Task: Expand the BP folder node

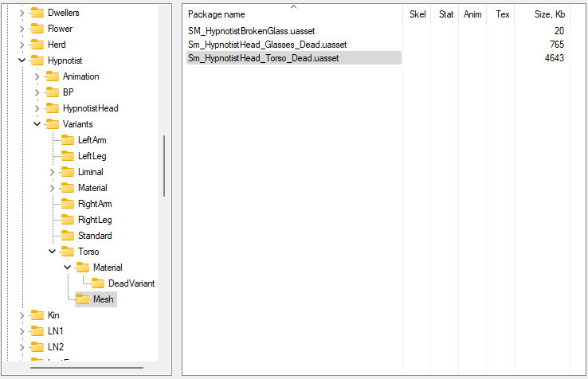Action: (37, 92)
